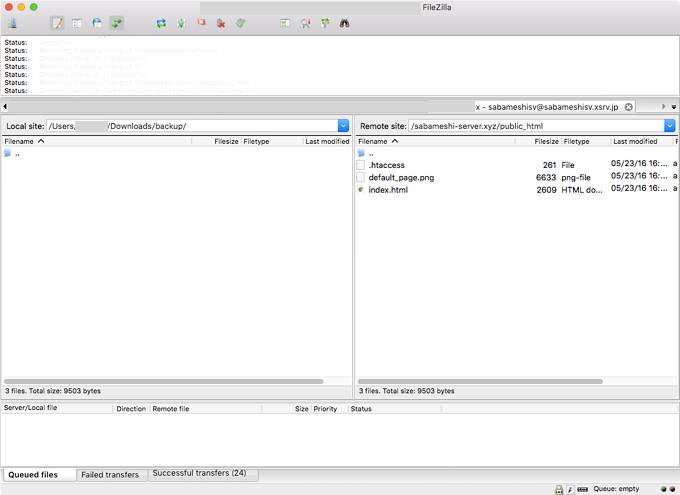The height and width of the screenshot is (495, 680).
Task: Click the local pane horizontal scrollbar
Action: (x=163, y=381)
